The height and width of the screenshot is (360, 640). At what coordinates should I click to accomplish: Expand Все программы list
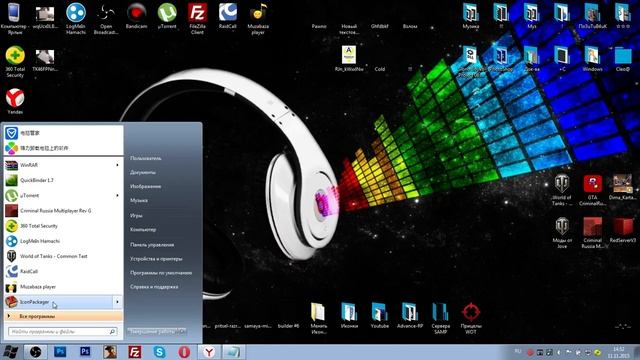point(63,316)
